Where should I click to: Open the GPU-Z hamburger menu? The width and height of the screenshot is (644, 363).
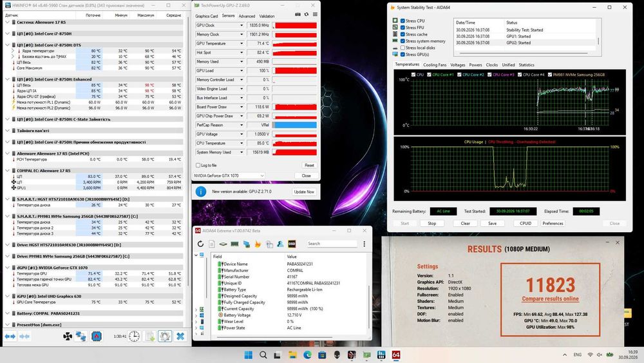tap(315, 14)
